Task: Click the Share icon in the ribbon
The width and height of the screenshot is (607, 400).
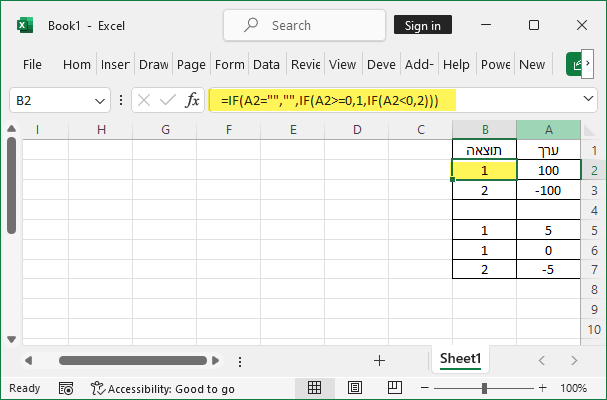Action: click(577, 64)
